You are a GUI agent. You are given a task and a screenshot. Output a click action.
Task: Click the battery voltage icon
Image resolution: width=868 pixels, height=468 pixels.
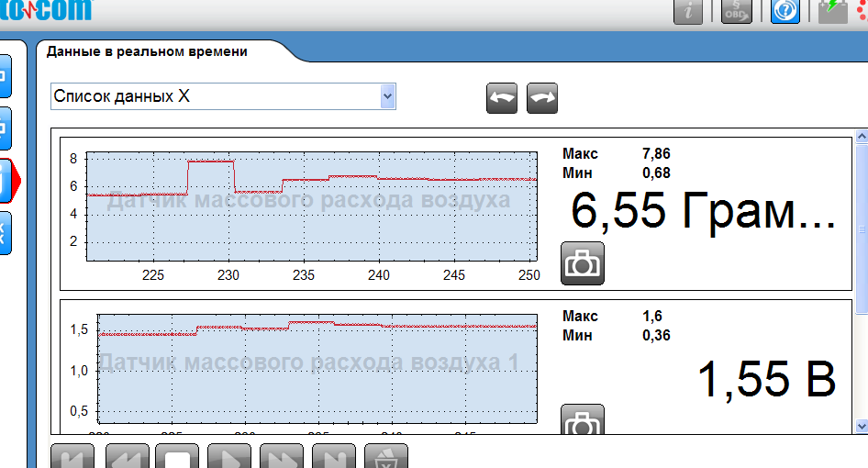(833, 11)
